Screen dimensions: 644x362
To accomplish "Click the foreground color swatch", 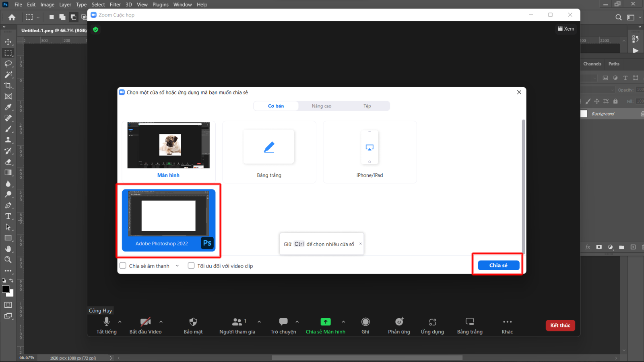I will (x=6, y=289).
